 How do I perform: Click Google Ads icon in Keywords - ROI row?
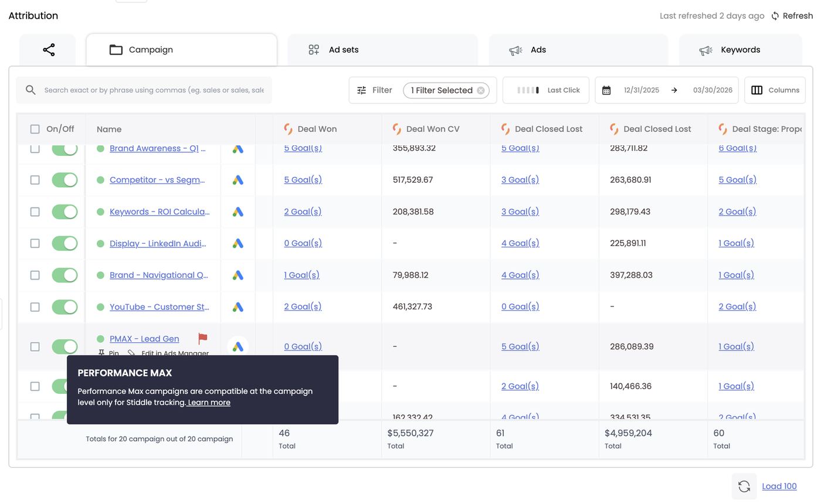(238, 212)
